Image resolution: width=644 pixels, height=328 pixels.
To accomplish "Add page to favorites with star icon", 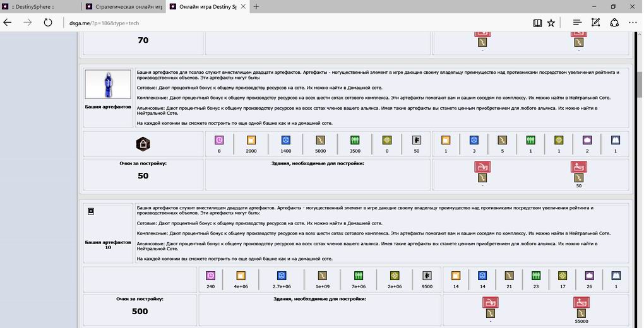I will (x=551, y=23).
